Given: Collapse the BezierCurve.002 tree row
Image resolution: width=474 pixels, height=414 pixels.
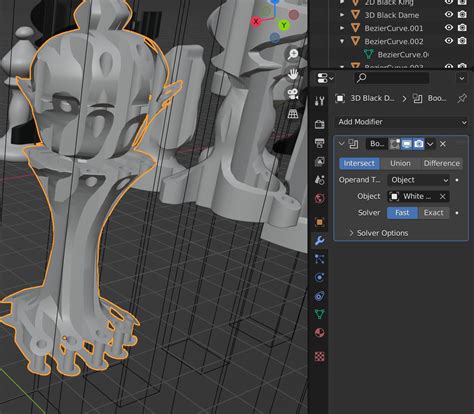Looking at the screenshot, I should click(x=342, y=41).
